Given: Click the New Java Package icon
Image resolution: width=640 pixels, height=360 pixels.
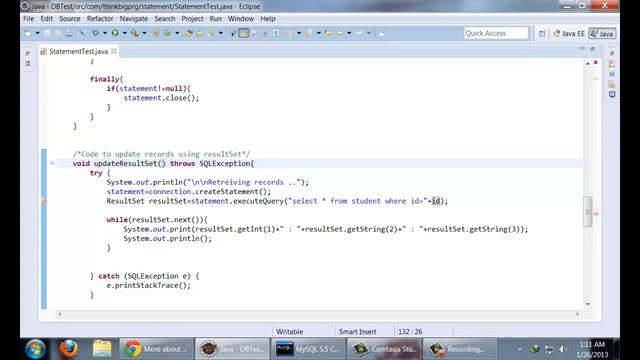Looking at the screenshot, I should click(x=156, y=33).
